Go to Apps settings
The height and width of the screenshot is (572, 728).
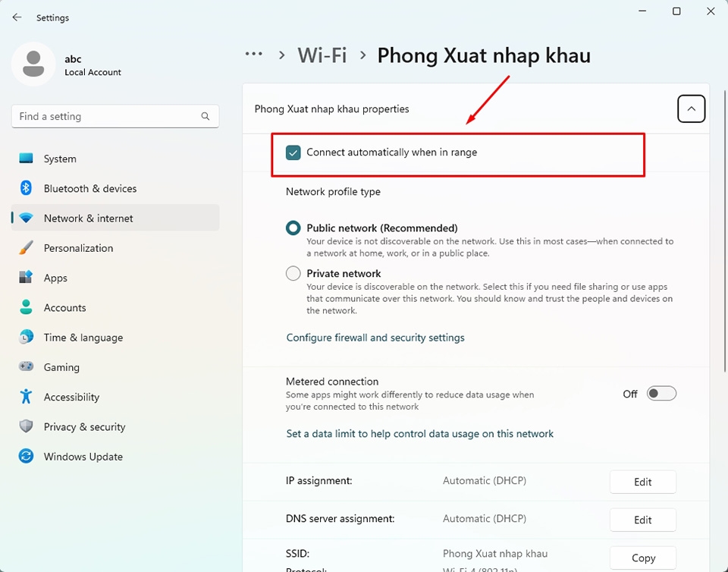tap(56, 278)
